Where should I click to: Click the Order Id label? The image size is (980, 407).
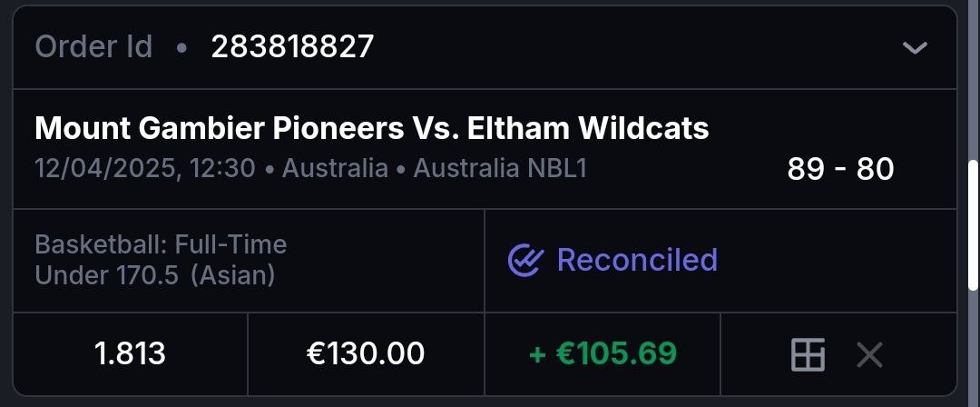[x=93, y=46]
